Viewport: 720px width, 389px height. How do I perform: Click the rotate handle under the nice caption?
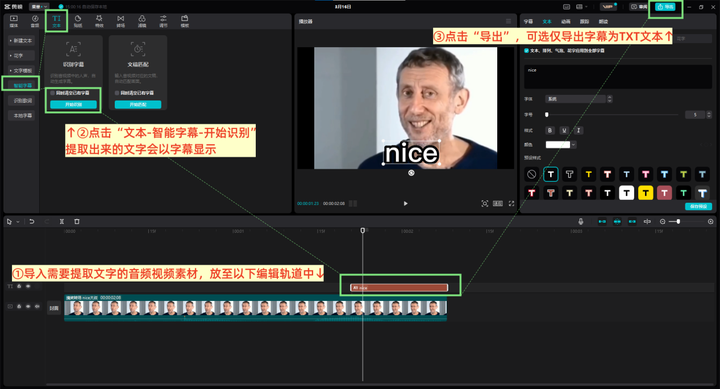click(411, 173)
